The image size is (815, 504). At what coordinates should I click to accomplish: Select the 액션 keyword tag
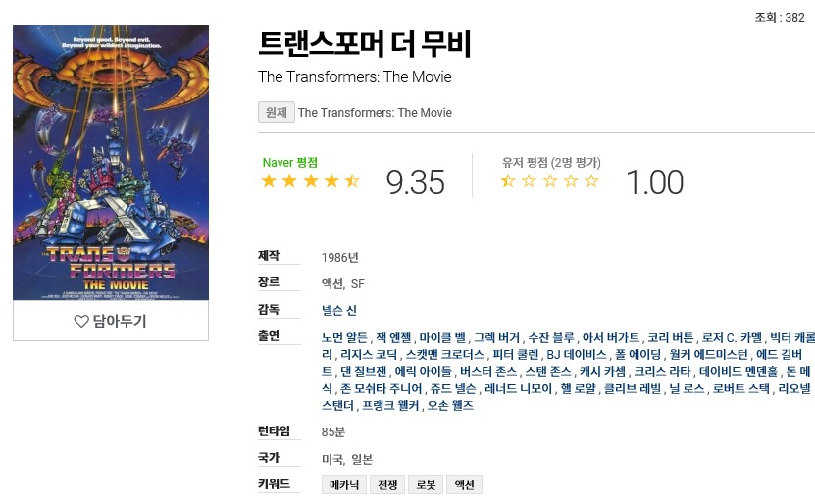pyautogui.click(x=464, y=484)
